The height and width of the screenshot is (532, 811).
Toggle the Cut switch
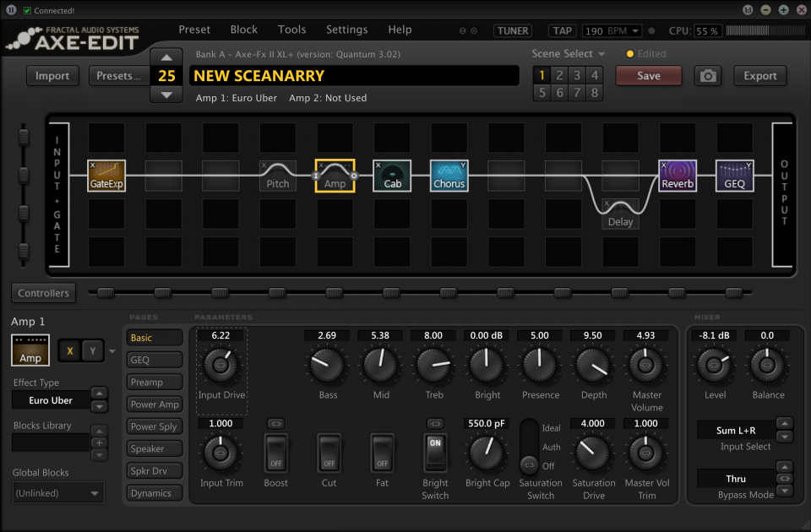pos(329,453)
